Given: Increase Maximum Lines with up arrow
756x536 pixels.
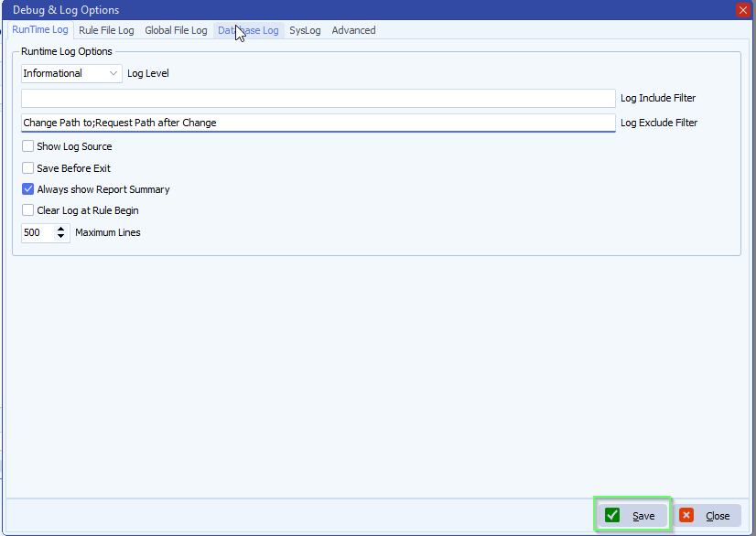Looking at the screenshot, I should coord(61,229).
